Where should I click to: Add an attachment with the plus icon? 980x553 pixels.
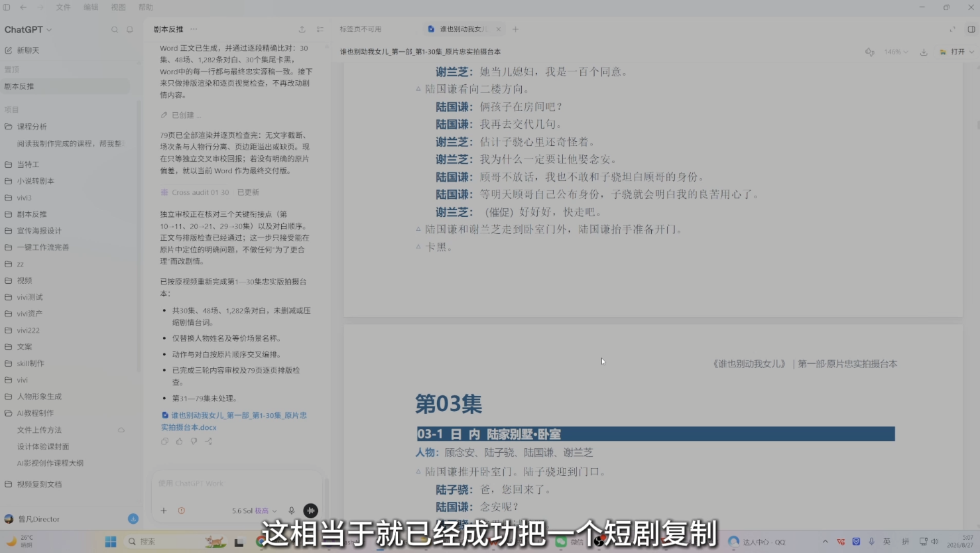pyautogui.click(x=164, y=511)
